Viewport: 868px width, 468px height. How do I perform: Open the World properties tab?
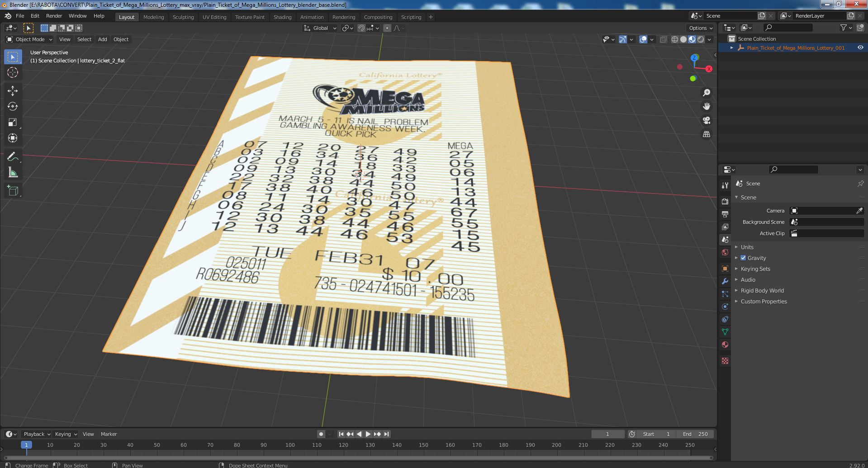pos(725,252)
